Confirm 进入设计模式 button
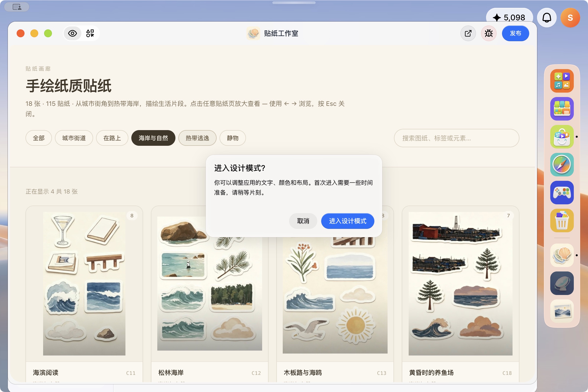The height and width of the screenshot is (392, 588). (x=347, y=221)
